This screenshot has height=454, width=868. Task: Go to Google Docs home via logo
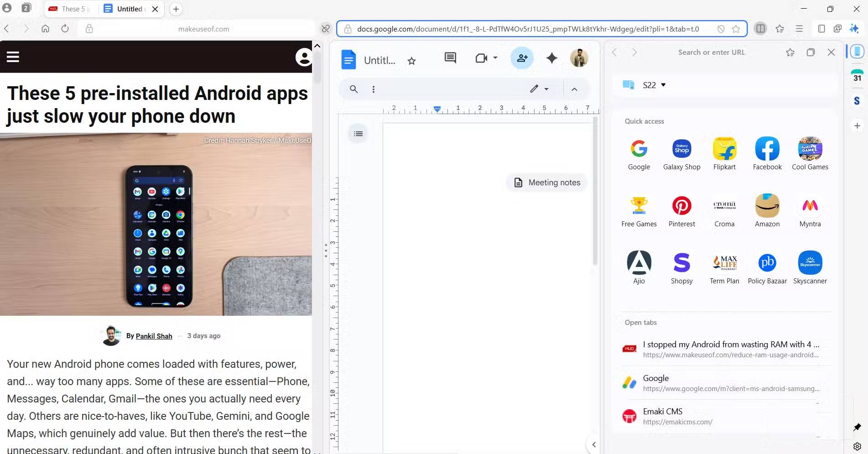point(348,60)
